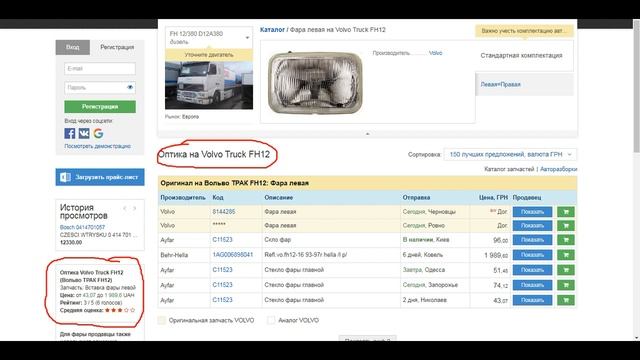Viewport: 640px width, 360px height.
Task: Open part code 1AG006898041 link
Action: click(233, 255)
